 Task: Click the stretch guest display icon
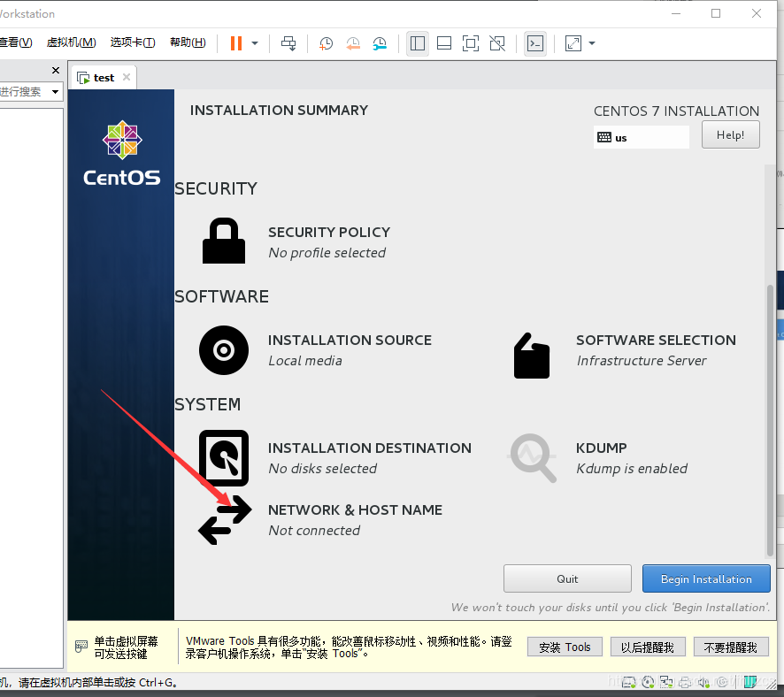click(x=573, y=43)
